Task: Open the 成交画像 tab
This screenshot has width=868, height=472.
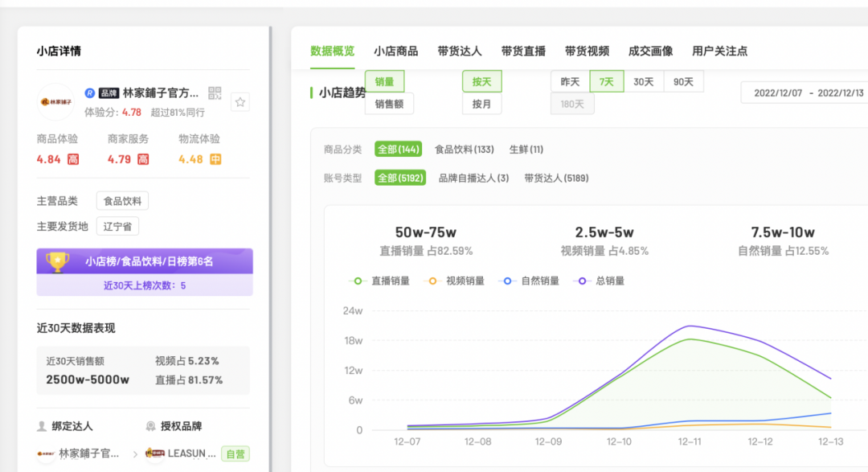Action: [651, 51]
